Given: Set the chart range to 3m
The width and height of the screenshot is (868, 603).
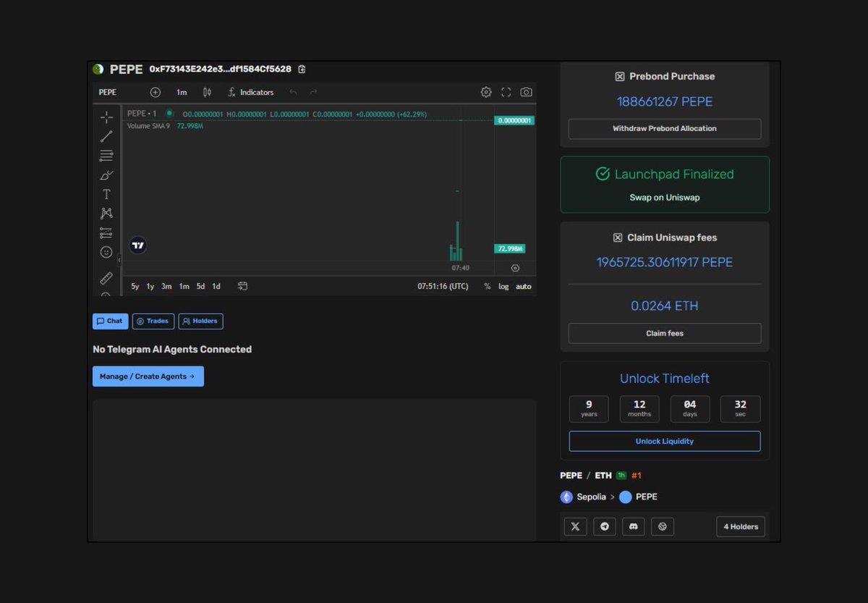Looking at the screenshot, I should (166, 287).
